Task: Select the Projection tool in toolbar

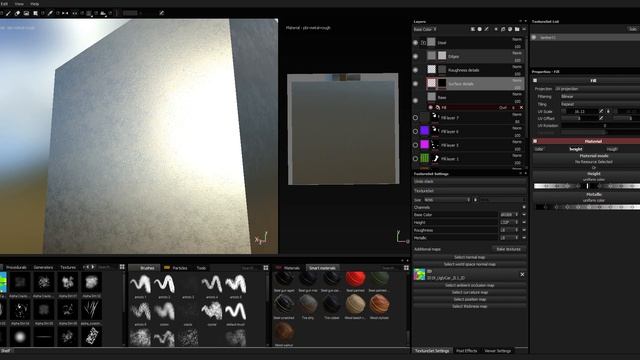Action: point(26,13)
